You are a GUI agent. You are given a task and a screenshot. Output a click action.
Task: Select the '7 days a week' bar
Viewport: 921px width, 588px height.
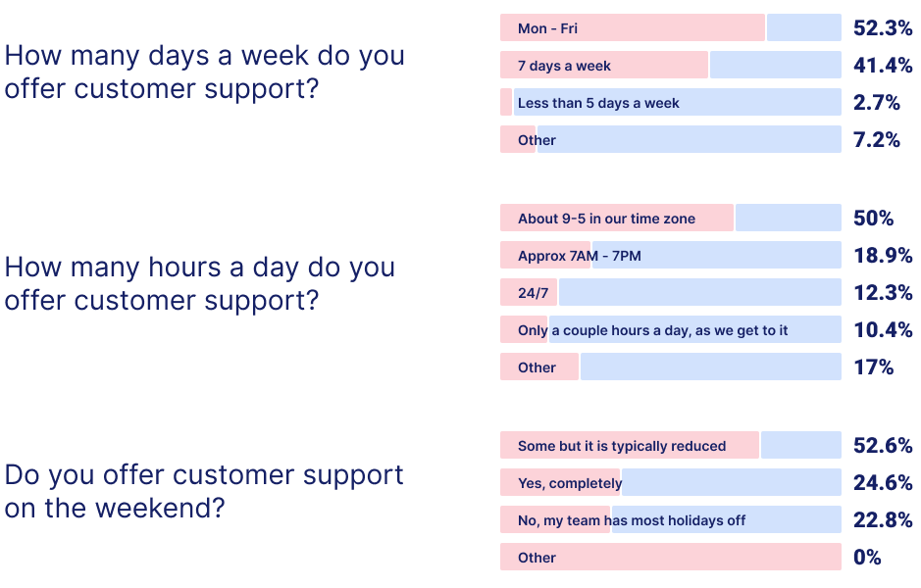[670, 65]
